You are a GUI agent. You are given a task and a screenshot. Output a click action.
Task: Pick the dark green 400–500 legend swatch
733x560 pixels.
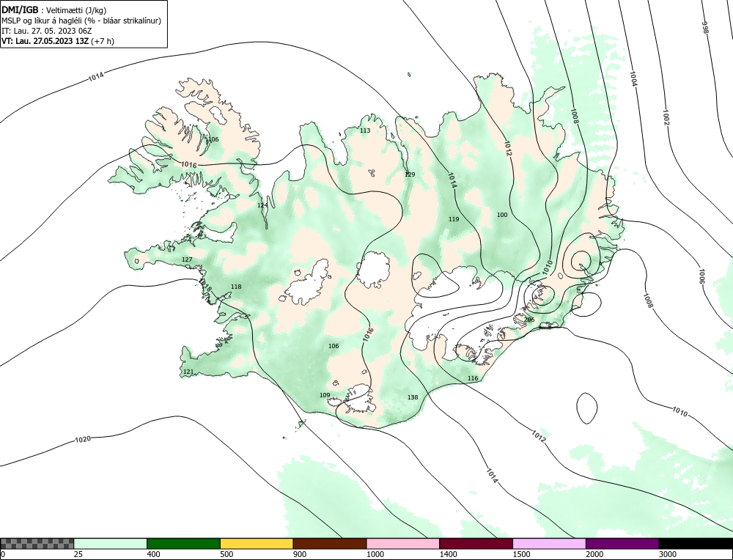[183, 543]
